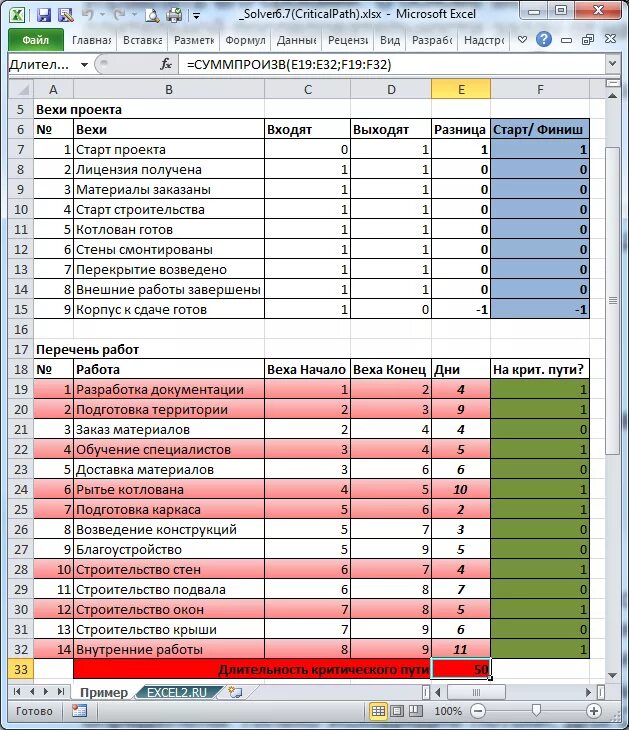
Task: Select cell Лицензия получена
Action: pyautogui.click(x=169, y=169)
